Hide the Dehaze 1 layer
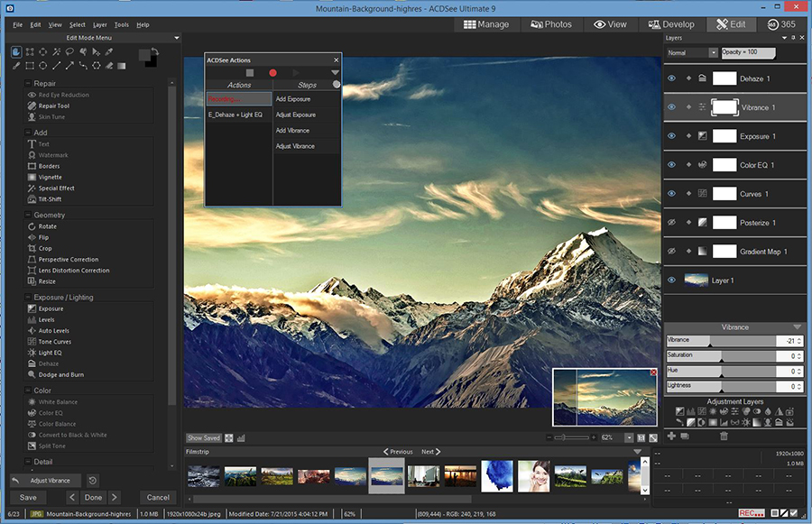This screenshot has height=524, width=812. pyautogui.click(x=671, y=78)
